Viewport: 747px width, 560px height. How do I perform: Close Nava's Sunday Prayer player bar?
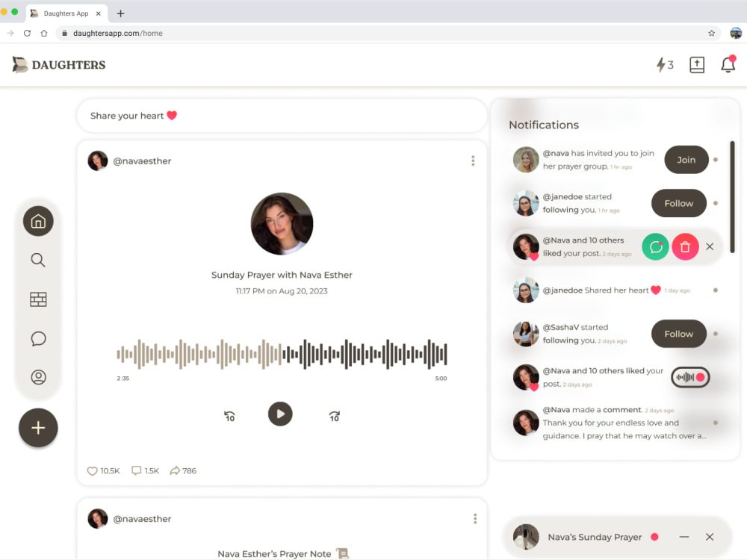710,537
